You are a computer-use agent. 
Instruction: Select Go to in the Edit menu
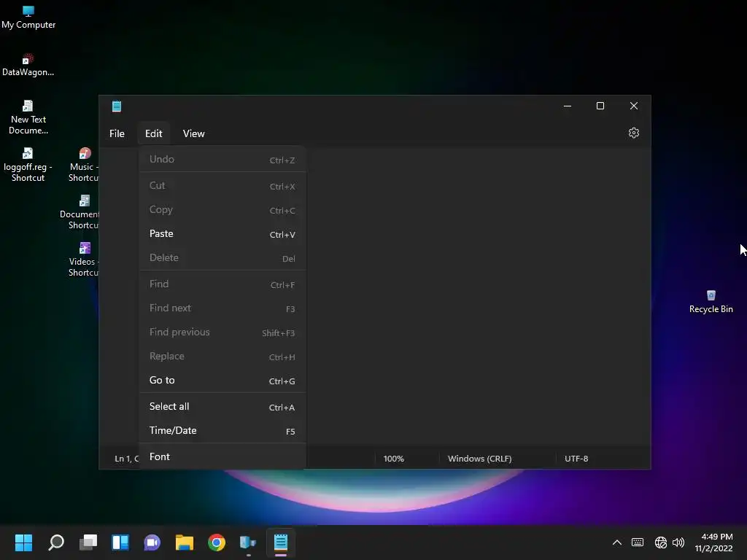click(222, 381)
